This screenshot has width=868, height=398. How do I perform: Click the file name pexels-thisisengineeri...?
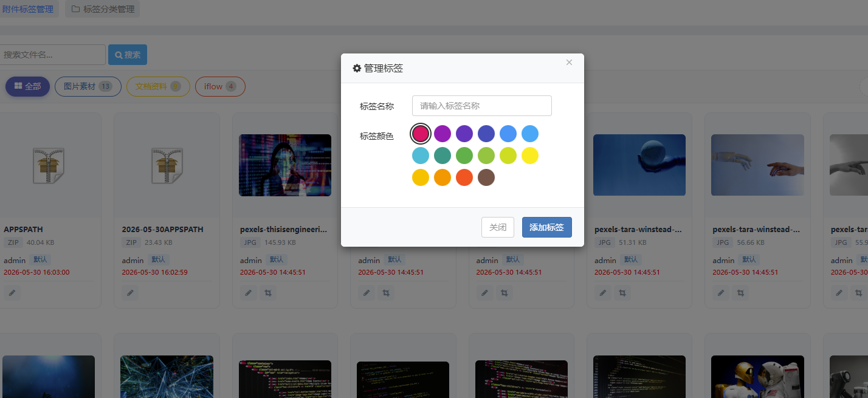(x=283, y=230)
